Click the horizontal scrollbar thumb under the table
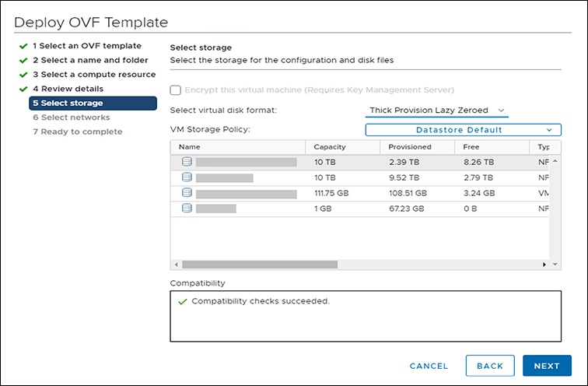This screenshot has height=386, width=588. 260,265
